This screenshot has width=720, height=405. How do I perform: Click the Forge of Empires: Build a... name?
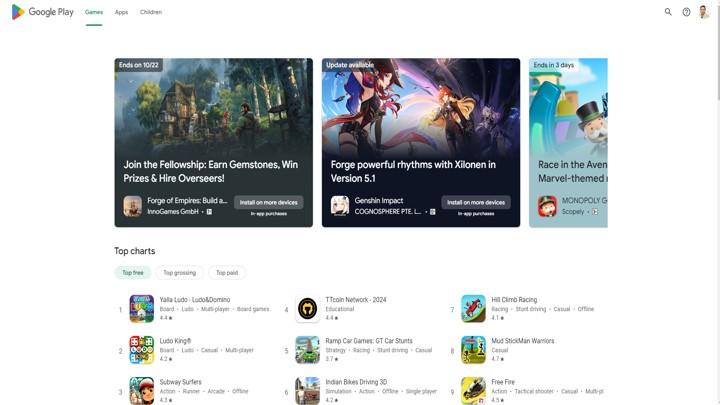(x=187, y=201)
